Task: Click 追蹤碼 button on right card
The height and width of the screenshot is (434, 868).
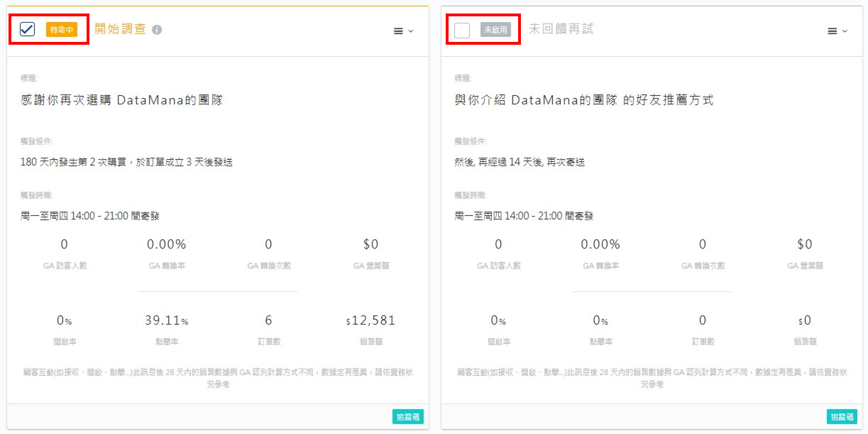Action: (x=842, y=417)
